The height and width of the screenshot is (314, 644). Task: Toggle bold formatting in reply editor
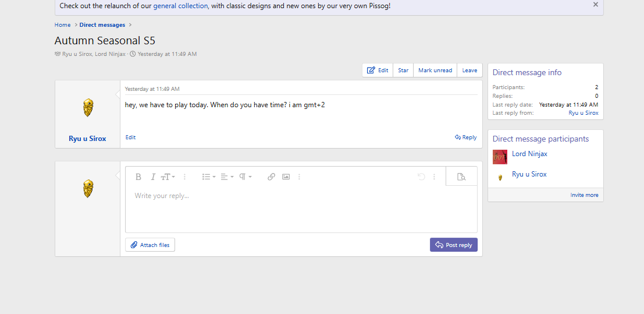click(138, 177)
